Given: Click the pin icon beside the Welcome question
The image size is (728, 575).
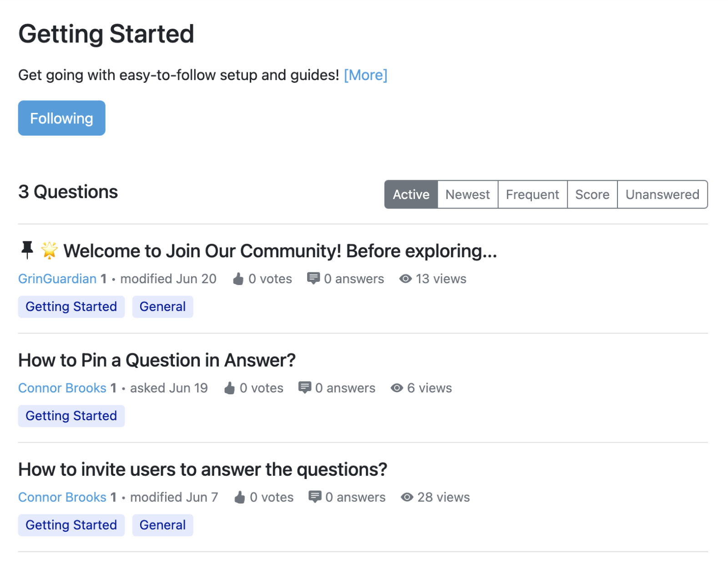Looking at the screenshot, I should pyautogui.click(x=27, y=250).
